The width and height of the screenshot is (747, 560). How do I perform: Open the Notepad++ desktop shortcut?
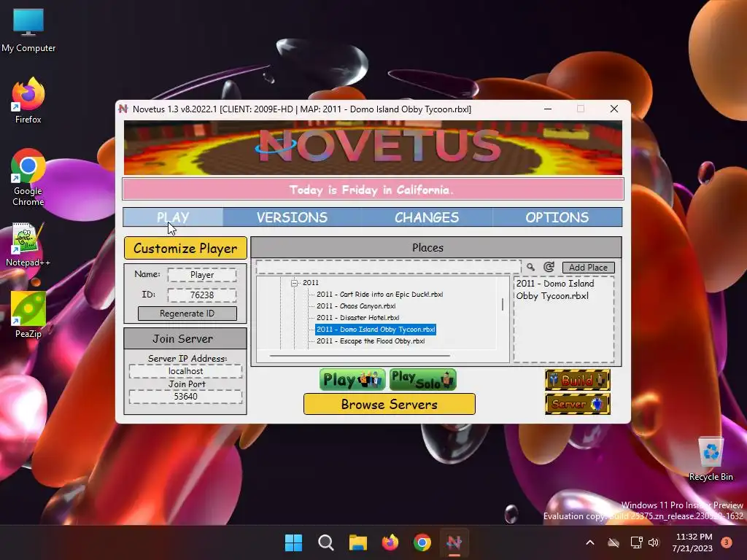28,245
